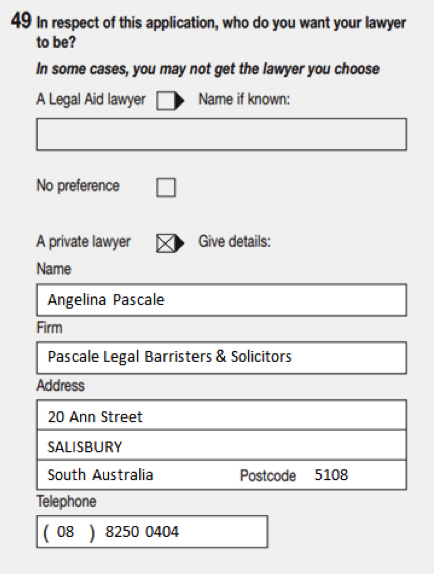Select the phone number 8250 0404

click(x=142, y=532)
